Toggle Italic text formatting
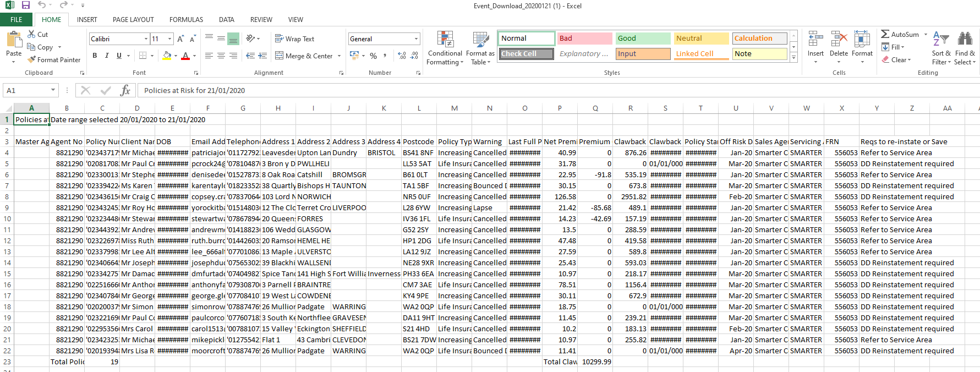Viewport: 980px width, 372px height. (106, 56)
